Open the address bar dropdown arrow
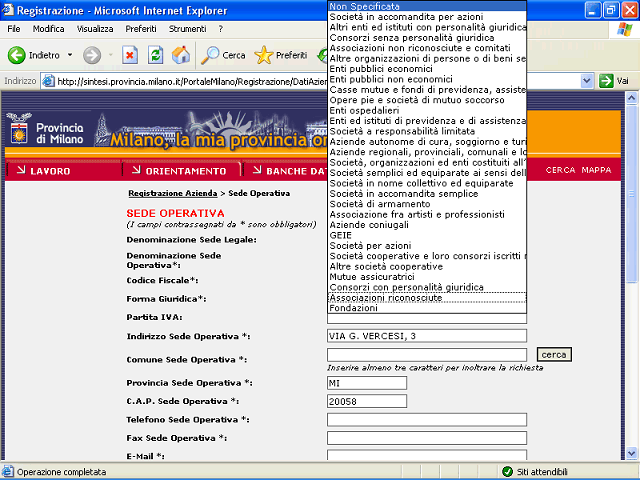 587,81
